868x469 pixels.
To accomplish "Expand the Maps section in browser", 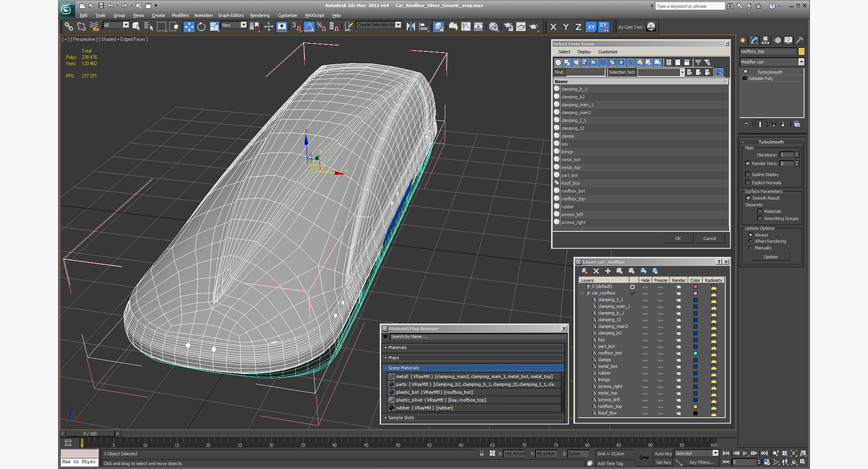I will pyautogui.click(x=473, y=358).
